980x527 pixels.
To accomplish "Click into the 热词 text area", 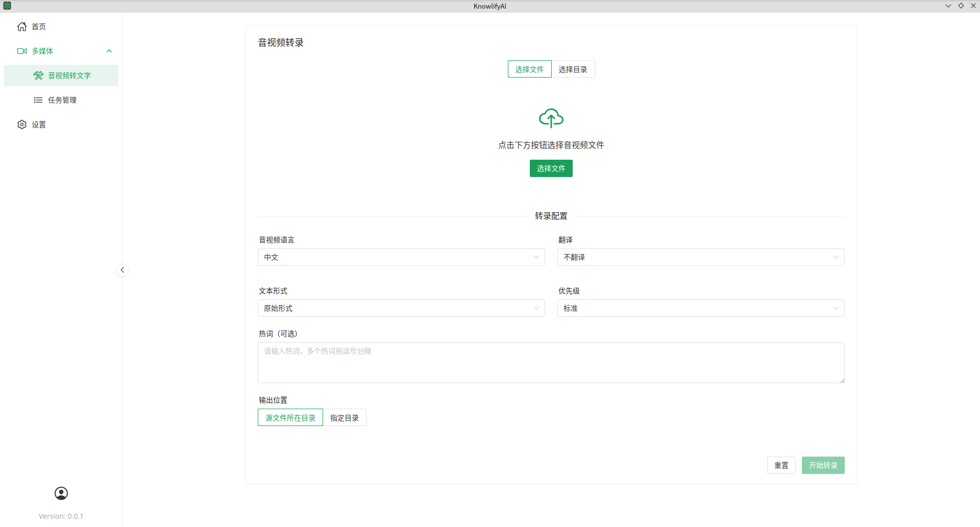I will tap(551, 363).
